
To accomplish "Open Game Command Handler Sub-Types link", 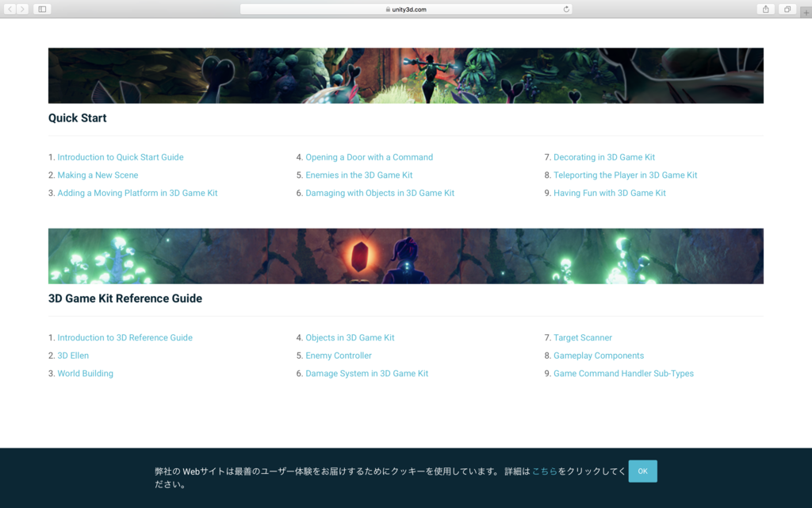I will pyautogui.click(x=623, y=373).
